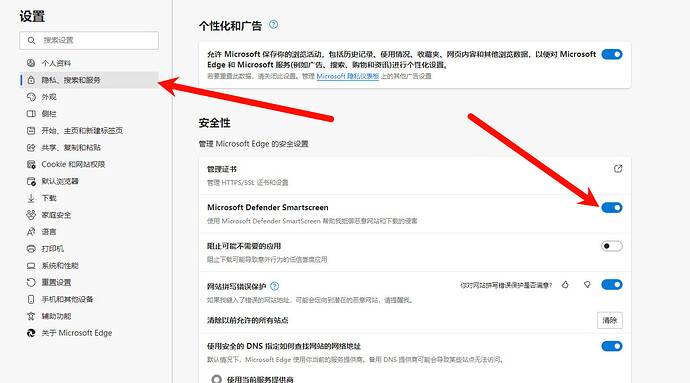Open the Microsoft 隐私仪表板 link
The height and width of the screenshot is (383, 690).
click(x=348, y=76)
